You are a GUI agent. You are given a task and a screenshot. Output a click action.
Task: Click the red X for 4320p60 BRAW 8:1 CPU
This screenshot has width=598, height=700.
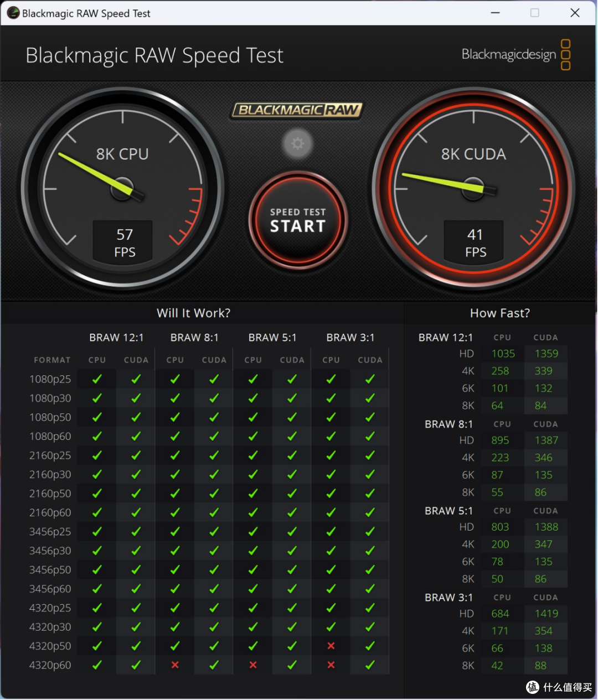(x=175, y=665)
